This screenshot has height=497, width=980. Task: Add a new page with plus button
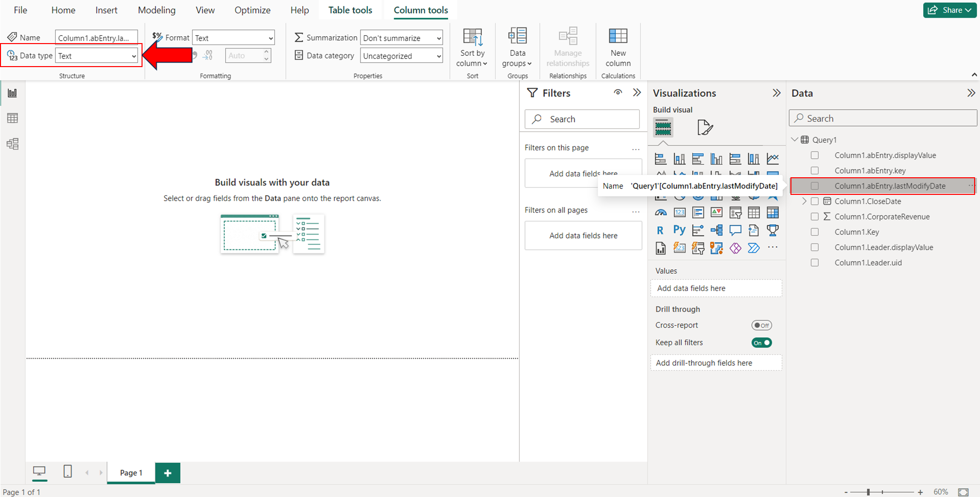click(167, 473)
